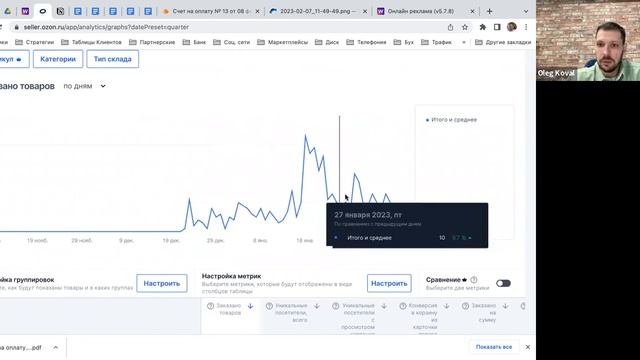
Task: Switch to the Notion pinned tab
Action: click(x=60, y=11)
